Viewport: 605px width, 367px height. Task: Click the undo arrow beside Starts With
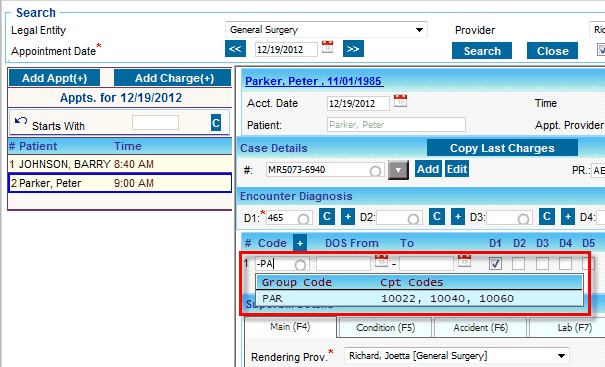coord(21,121)
